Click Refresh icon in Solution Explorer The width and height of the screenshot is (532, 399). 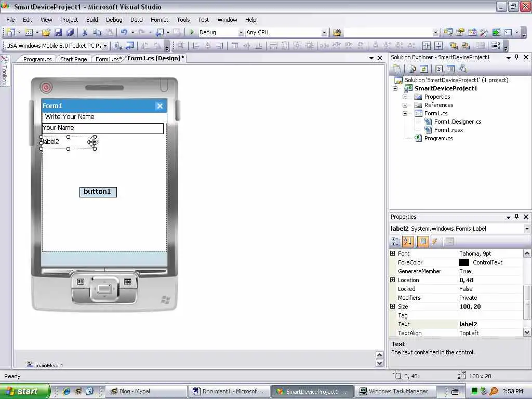(424, 69)
